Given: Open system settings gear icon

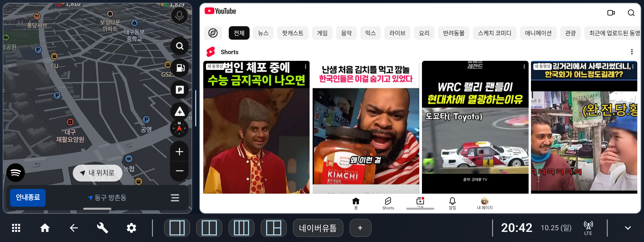Looking at the screenshot, I should click(131, 228).
